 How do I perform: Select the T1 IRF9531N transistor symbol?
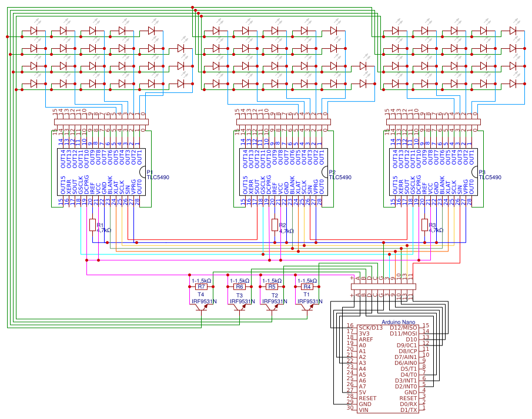click(307, 307)
